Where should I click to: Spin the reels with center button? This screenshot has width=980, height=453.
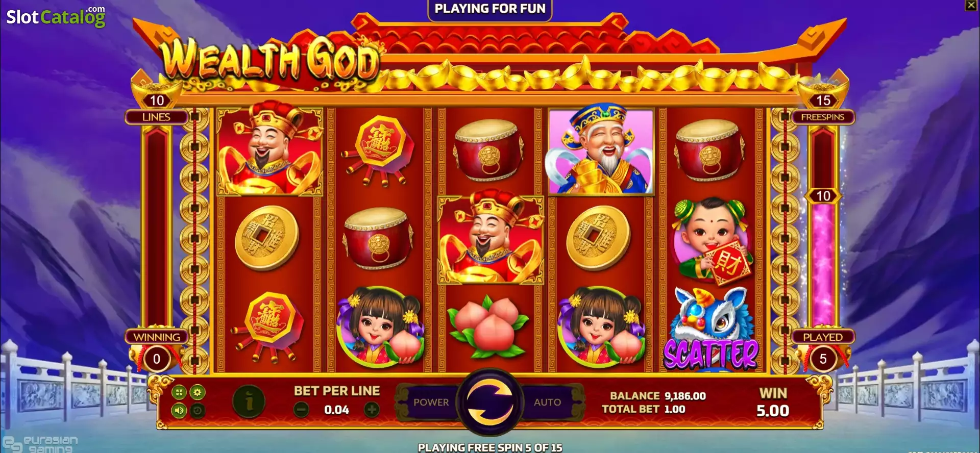[x=490, y=401]
